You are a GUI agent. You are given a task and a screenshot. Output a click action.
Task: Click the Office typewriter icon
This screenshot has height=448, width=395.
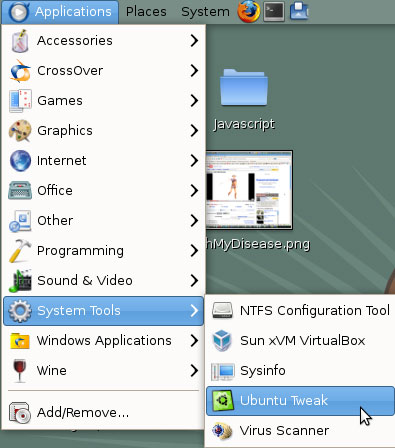(x=20, y=191)
